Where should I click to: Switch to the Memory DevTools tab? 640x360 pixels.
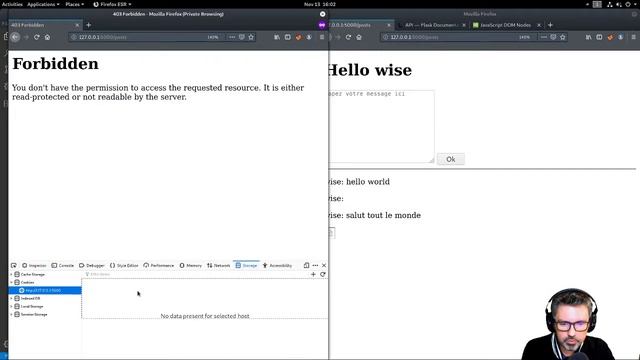point(191,265)
